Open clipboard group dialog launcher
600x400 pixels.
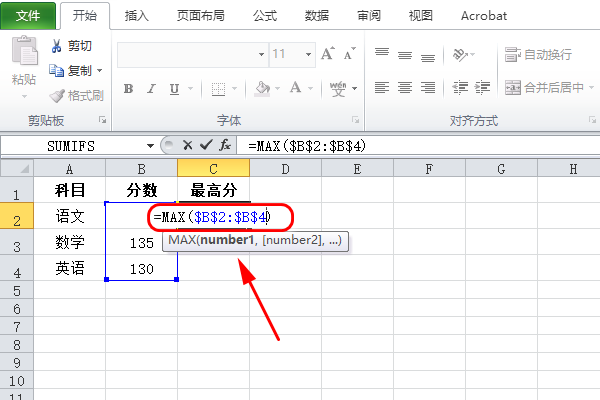coord(102,120)
